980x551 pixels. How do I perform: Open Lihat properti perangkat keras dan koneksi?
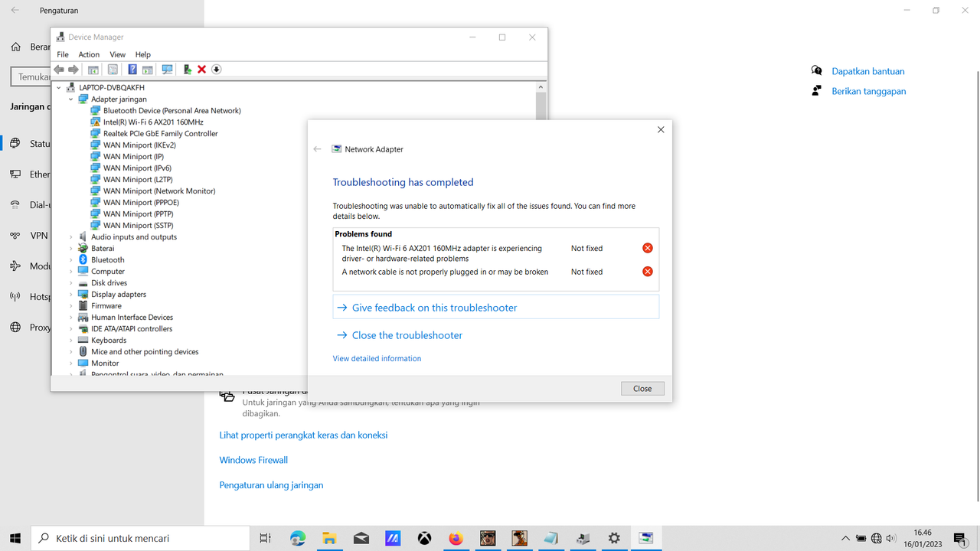coord(303,435)
